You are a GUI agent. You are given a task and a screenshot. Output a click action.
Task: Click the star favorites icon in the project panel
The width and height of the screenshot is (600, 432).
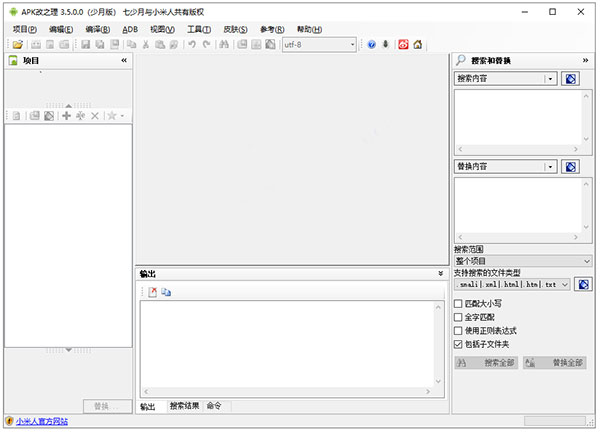(112, 116)
